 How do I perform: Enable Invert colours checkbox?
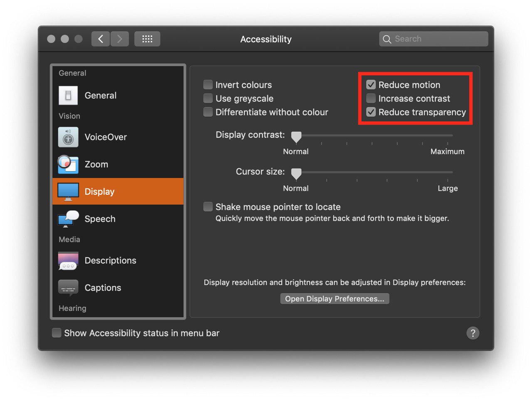(x=208, y=85)
